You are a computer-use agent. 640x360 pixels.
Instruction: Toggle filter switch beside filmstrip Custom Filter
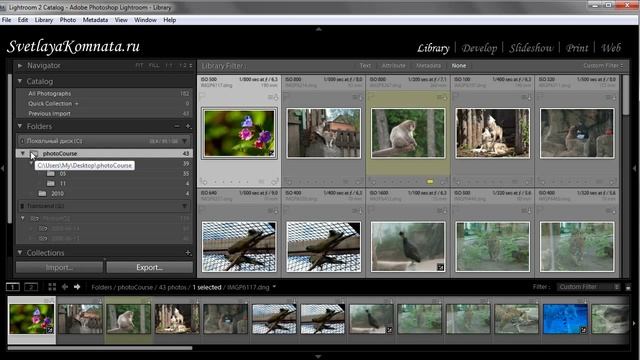pos(628,287)
